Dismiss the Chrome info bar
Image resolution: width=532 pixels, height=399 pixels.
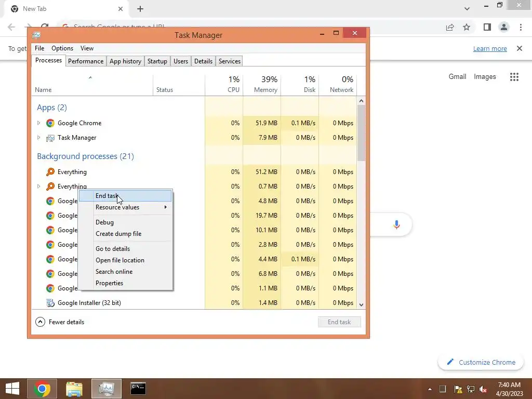[520, 48]
